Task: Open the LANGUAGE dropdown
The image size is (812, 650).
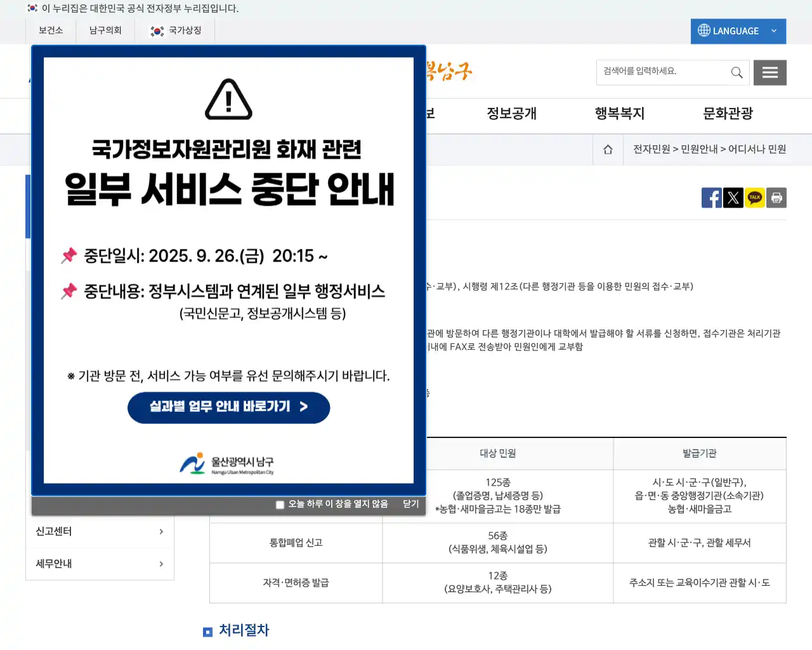Action: (x=738, y=31)
